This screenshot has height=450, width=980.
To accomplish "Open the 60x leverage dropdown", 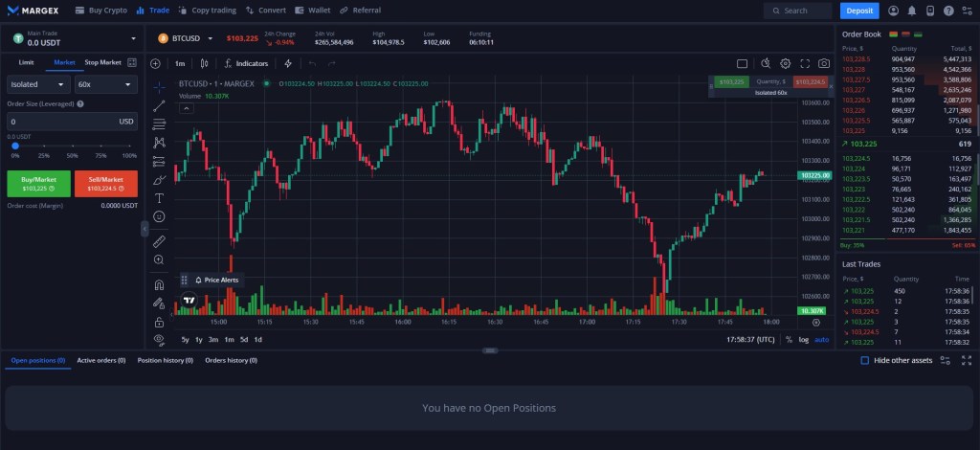I will (105, 84).
